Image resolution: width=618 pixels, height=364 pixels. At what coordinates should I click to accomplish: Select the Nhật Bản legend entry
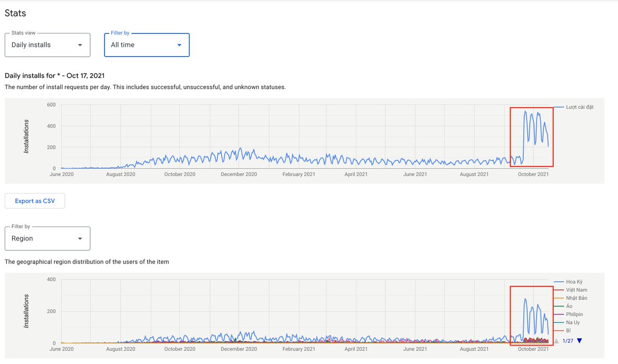pyautogui.click(x=571, y=298)
